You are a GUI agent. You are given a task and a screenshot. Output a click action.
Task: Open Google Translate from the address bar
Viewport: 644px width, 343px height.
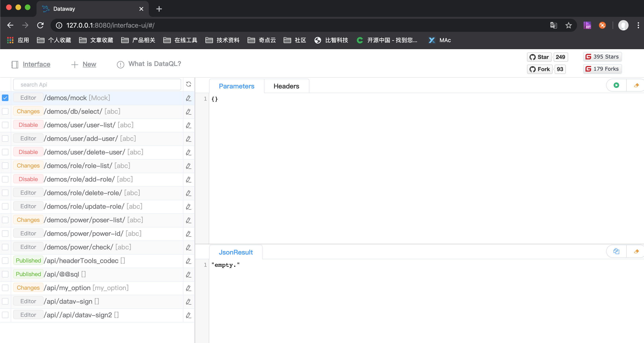tap(553, 25)
